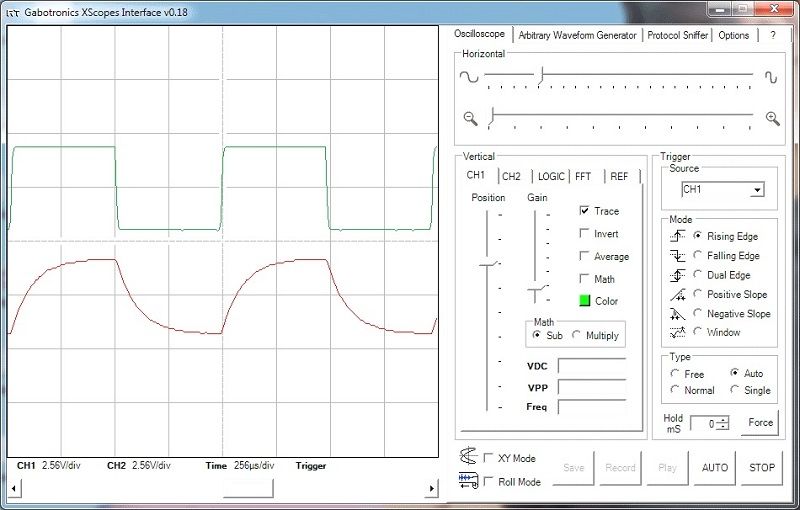
Task: Click the VPP readout field
Action: pyautogui.click(x=592, y=387)
